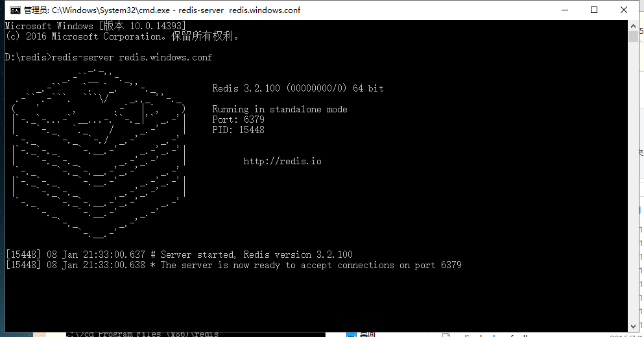This screenshot has height=337, width=644.
Task: Click the scrollbar down arrow
Action: pos(633,327)
